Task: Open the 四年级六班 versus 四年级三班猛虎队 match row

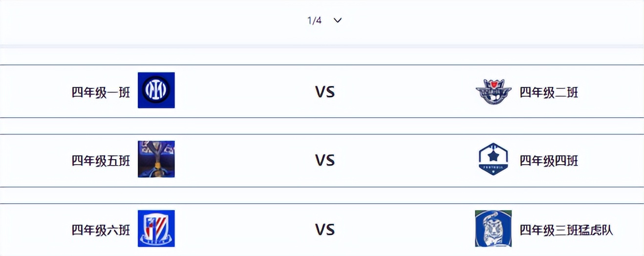Action: coord(244,230)
